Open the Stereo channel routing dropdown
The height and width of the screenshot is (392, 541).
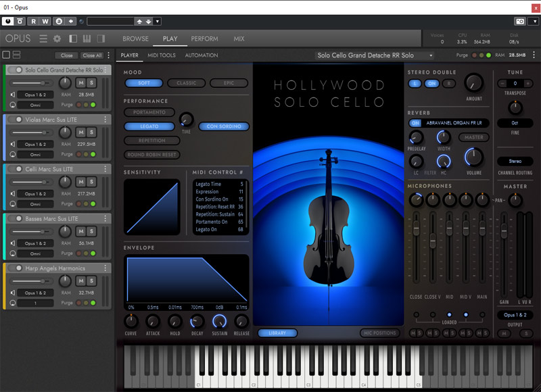click(x=515, y=162)
